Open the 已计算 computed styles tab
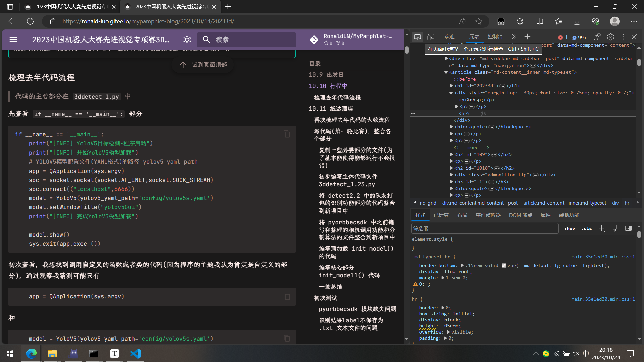Viewport: 644px width, 362px height. (x=441, y=215)
